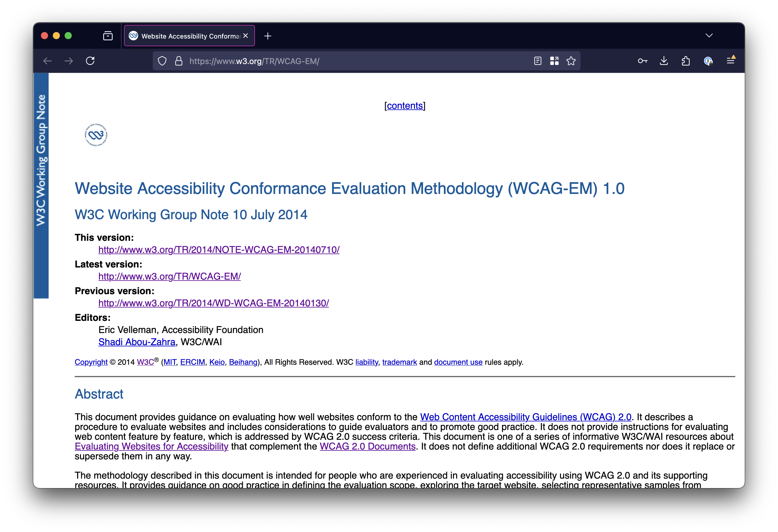The image size is (778, 532).
Task: Open the Downloads panel
Action: pos(664,60)
